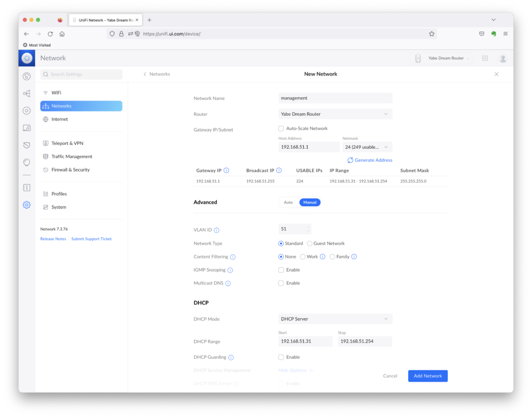This screenshot has width=532, height=417.
Task: Collapse DHCP options via Hide Options
Action: coord(296,370)
